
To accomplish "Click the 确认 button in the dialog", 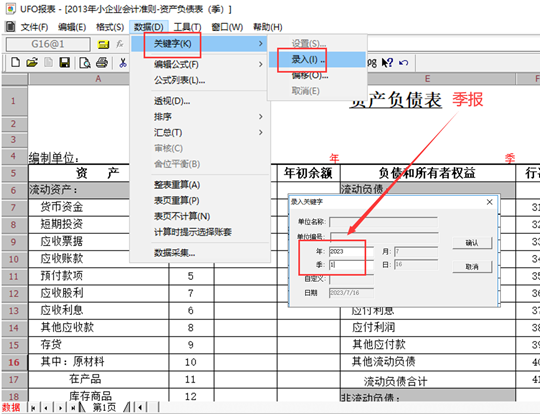I will [x=472, y=243].
